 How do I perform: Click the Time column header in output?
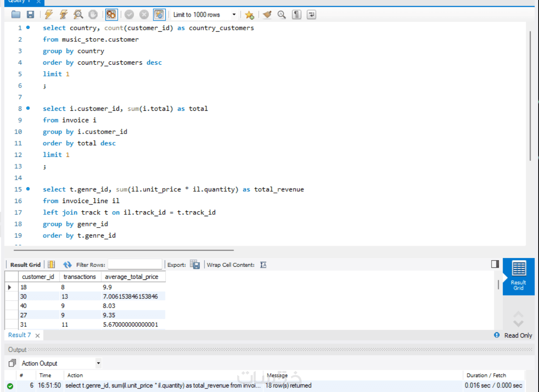click(45, 375)
